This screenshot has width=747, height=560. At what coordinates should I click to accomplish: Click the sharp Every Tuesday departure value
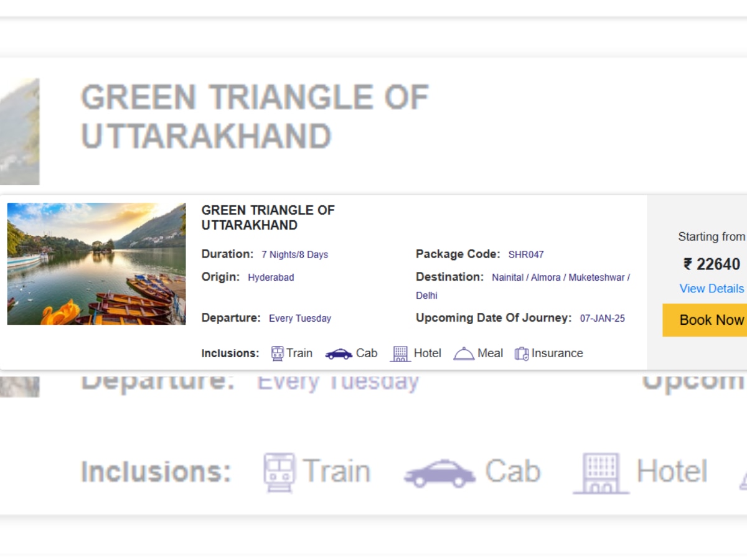point(300,319)
